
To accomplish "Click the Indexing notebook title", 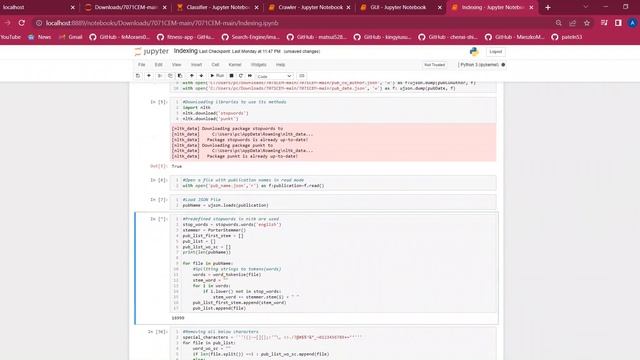I will point(186,51).
